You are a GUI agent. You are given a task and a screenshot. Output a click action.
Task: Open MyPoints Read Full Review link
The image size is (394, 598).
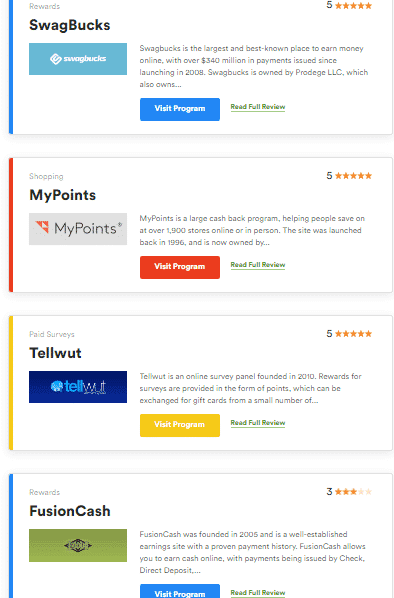tap(258, 265)
